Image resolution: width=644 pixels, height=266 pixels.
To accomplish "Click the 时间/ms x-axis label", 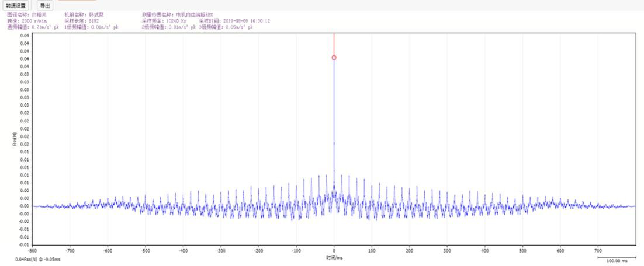I will (x=334, y=257).
